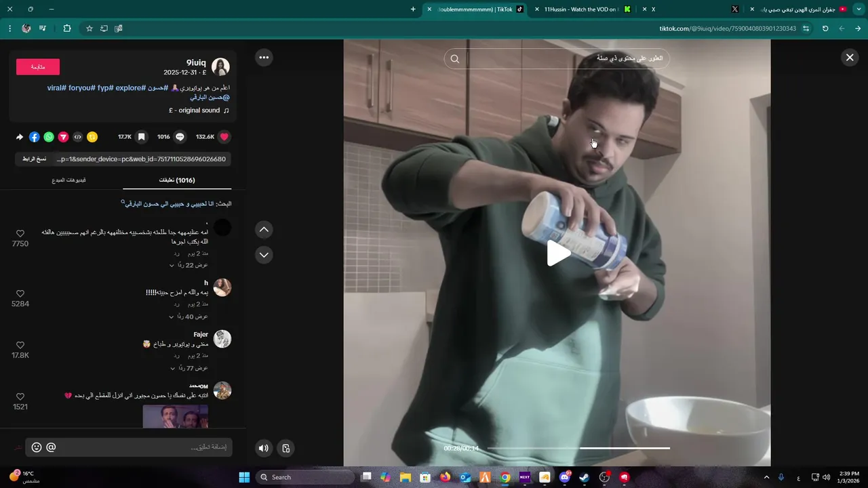Copy the video link button
Viewport: 868px width, 488px height.
(x=34, y=159)
